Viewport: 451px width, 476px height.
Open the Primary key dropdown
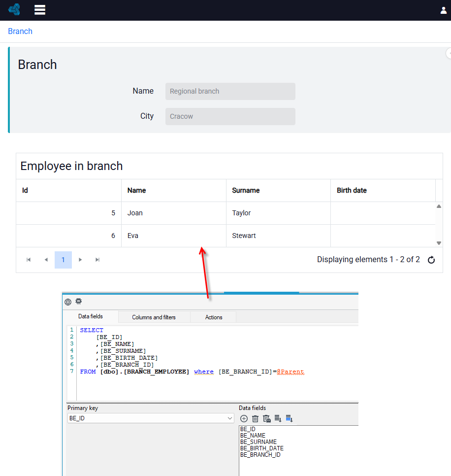pyautogui.click(x=151, y=418)
